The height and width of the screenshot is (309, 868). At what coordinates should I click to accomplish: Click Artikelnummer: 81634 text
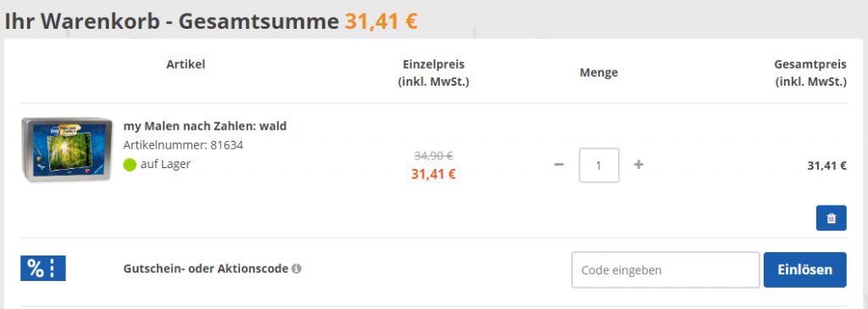[183, 145]
